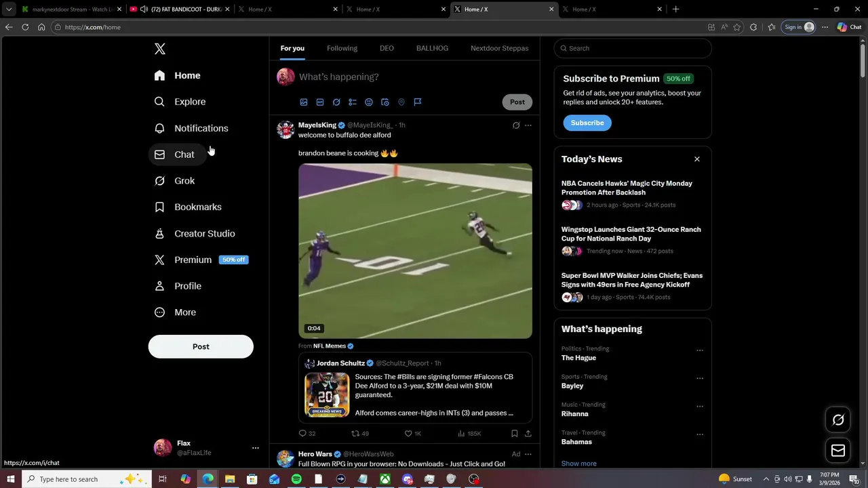Click Show more under What's happening
This screenshot has height=488, width=868.
tap(579, 464)
